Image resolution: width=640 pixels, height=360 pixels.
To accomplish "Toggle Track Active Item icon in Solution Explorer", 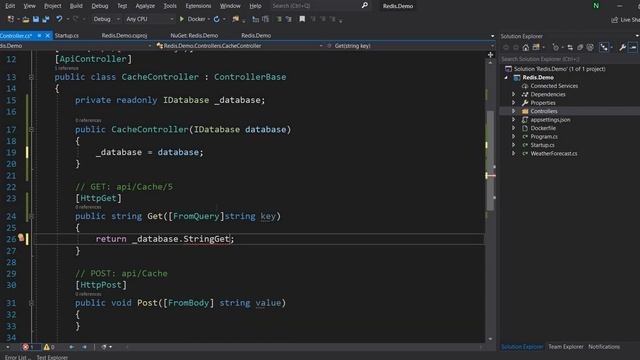I will (604, 48).
